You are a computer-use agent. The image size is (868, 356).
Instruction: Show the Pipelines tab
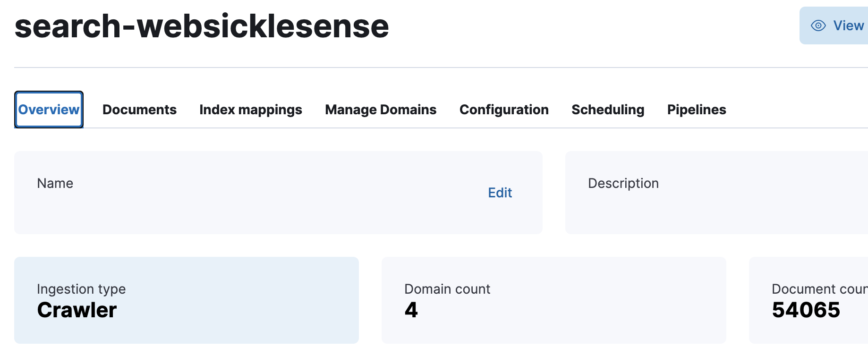tap(697, 110)
